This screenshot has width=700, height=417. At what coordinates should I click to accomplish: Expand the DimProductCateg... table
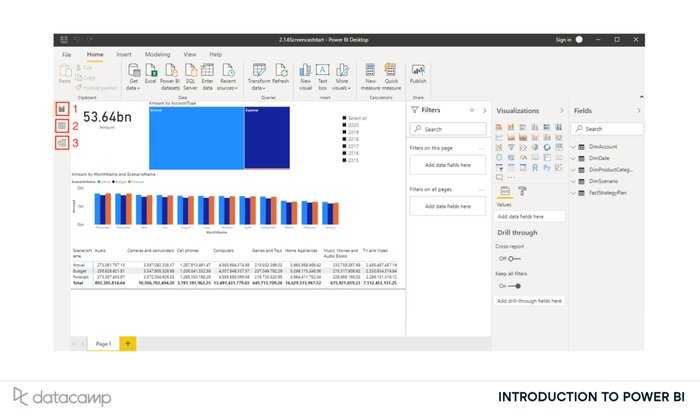pyautogui.click(x=574, y=170)
